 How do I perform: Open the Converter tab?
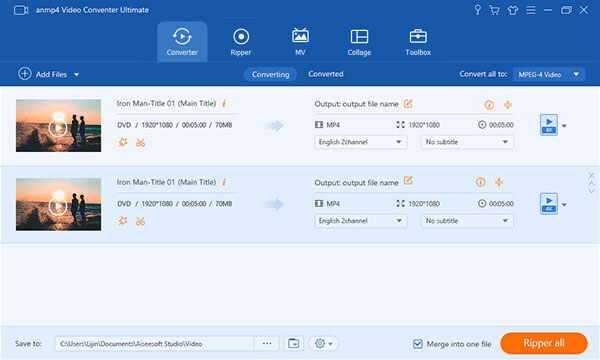[x=182, y=42]
